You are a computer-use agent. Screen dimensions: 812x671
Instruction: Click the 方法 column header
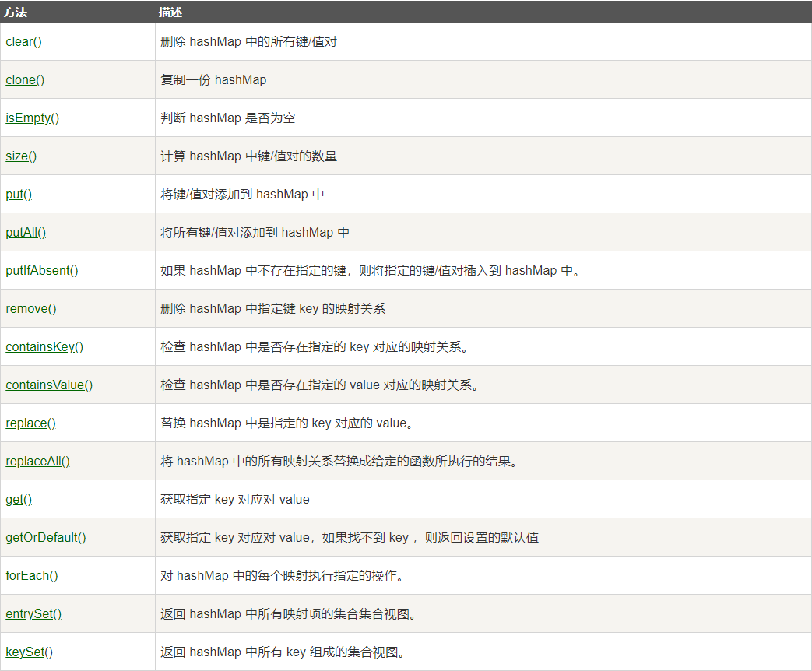15,12
